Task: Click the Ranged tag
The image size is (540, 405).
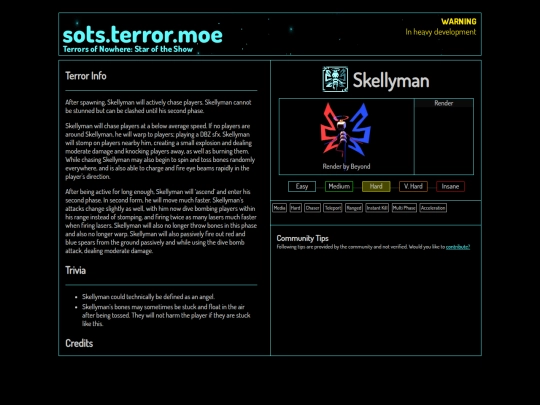Action: click(x=354, y=208)
